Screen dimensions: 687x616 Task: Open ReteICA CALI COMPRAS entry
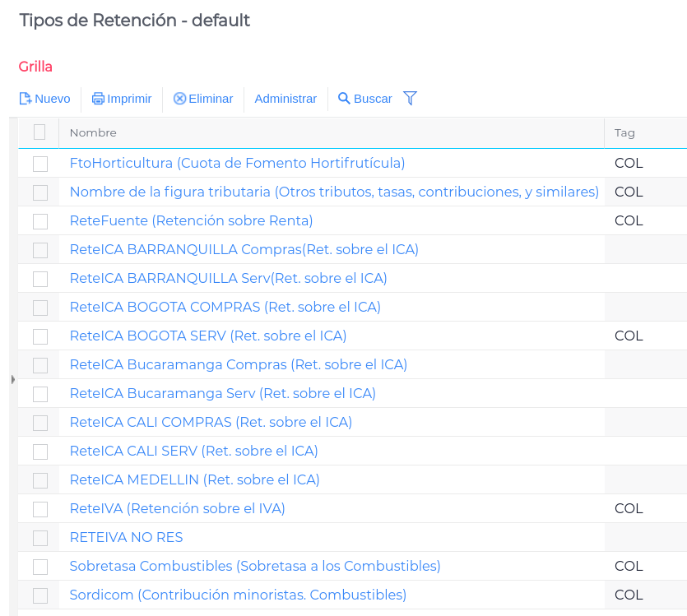pos(211,422)
